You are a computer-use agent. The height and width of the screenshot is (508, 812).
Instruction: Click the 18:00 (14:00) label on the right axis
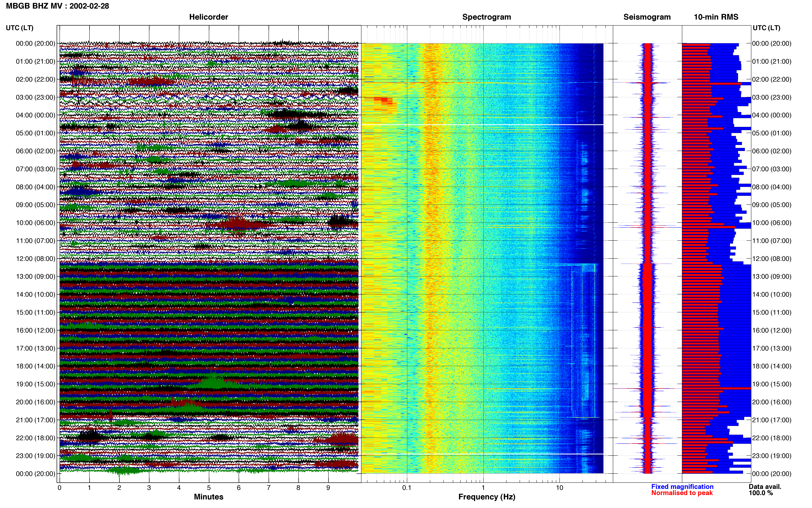click(772, 366)
